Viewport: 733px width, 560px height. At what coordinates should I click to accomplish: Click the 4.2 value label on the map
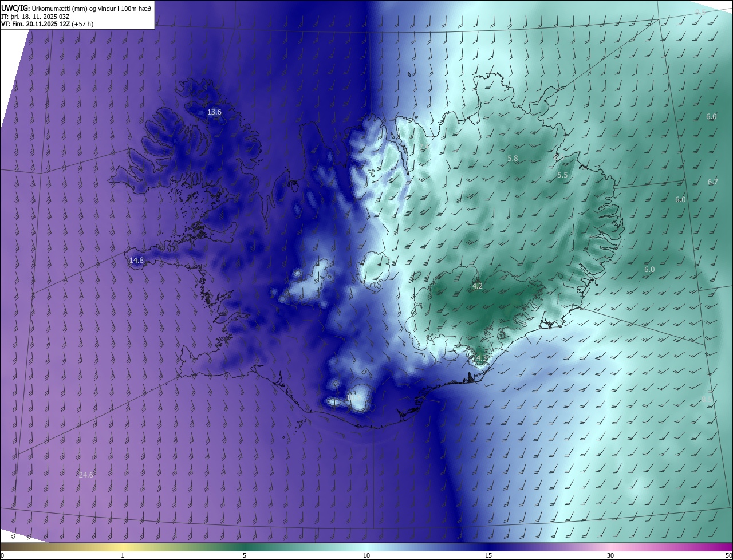tap(477, 286)
